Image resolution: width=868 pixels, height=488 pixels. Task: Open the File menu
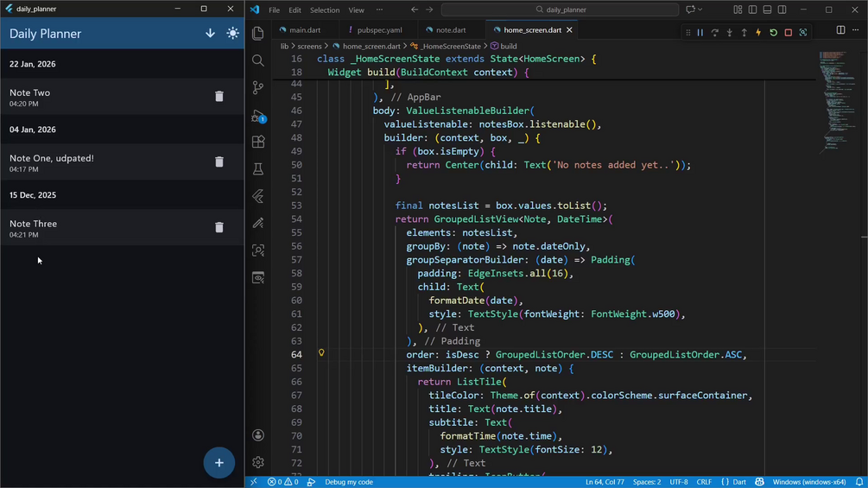click(x=274, y=10)
